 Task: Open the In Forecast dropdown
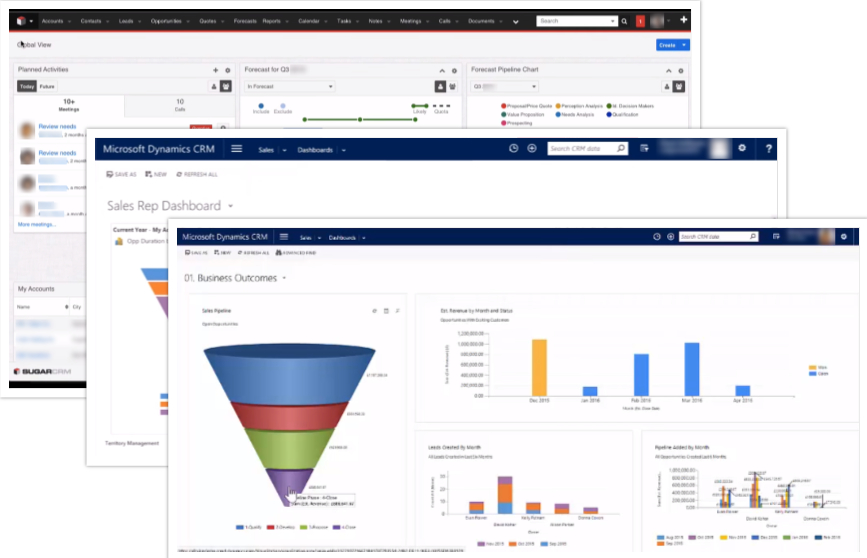pyautogui.click(x=290, y=86)
